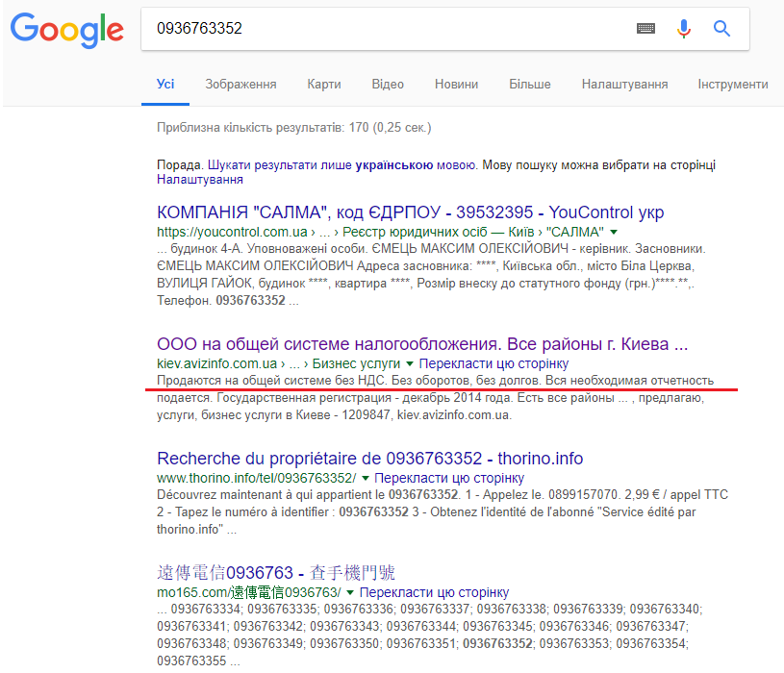This screenshot has width=784, height=673.
Task: Expand the dropdown arrow beside mo165.com URL
Action: pyautogui.click(x=350, y=592)
